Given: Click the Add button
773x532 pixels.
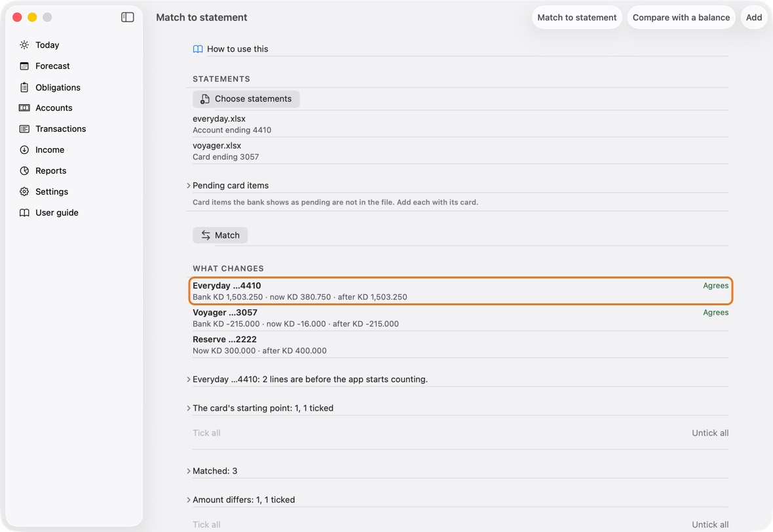Looking at the screenshot, I should 754,17.
